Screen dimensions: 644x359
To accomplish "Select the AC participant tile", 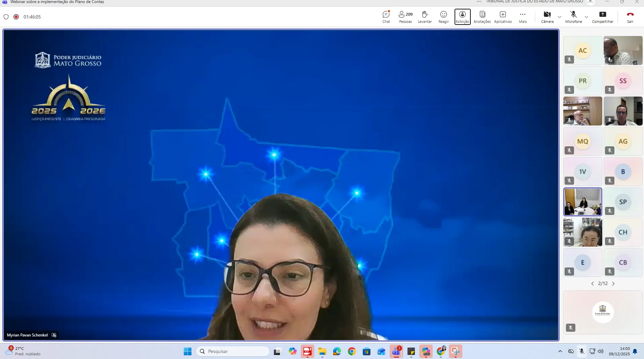I will (582, 50).
